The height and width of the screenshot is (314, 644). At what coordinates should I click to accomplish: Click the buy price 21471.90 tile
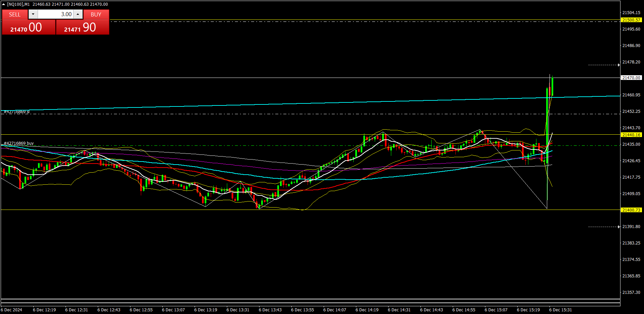pyautogui.click(x=82, y=27)
